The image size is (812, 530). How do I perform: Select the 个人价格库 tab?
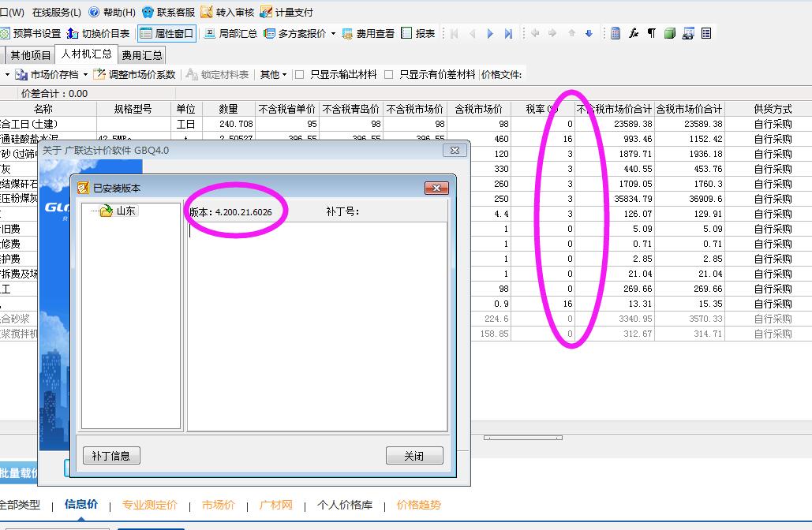(345, 505)
